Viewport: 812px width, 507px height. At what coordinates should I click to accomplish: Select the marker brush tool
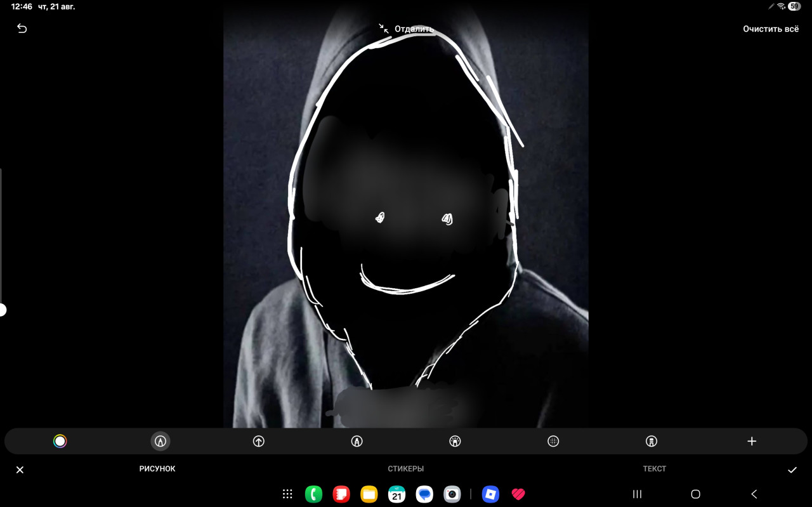coord(357,441)
